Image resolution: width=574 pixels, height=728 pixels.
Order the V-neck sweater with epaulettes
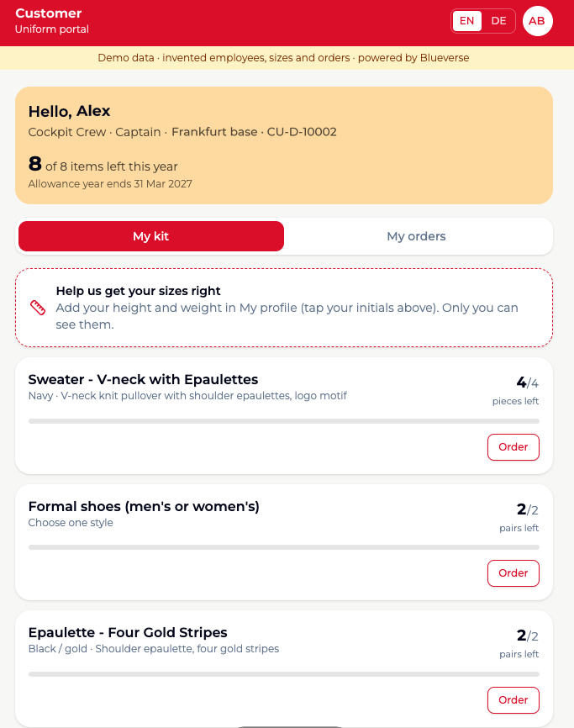[x=513, y=447]
